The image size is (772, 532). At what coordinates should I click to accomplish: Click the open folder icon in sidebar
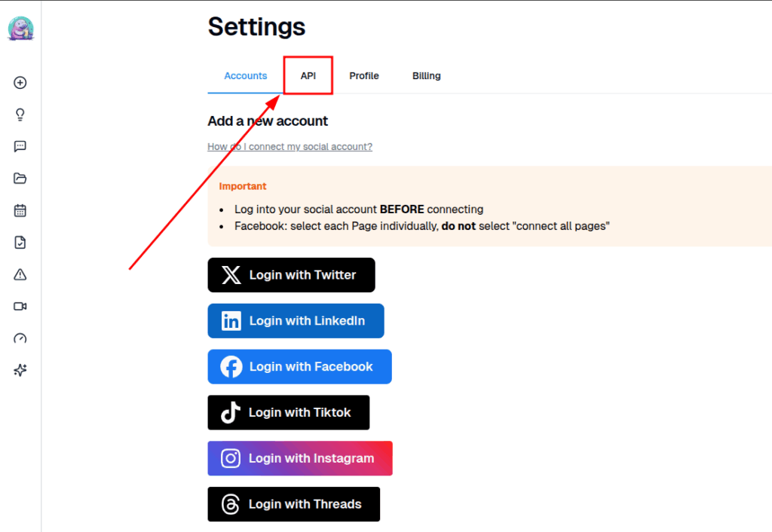tap(20, 179)
